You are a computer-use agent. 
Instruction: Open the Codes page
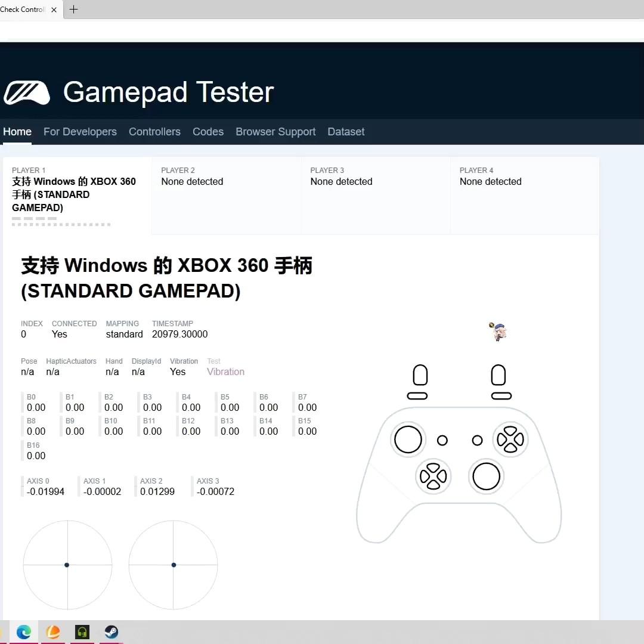point(208,132)
